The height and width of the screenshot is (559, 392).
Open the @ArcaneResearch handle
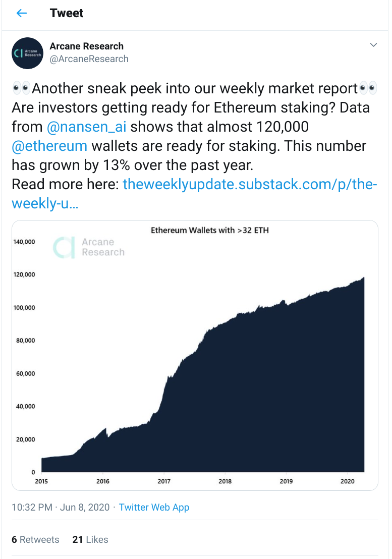[x=89, y=59]
